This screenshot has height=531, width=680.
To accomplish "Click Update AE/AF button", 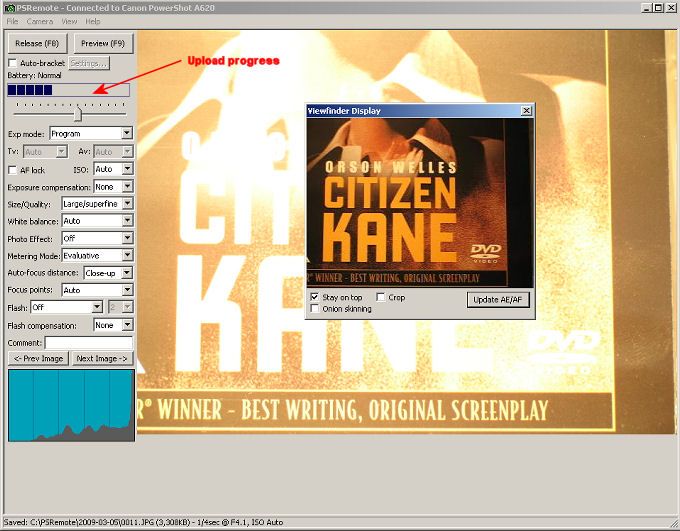I will pos(498,300).
